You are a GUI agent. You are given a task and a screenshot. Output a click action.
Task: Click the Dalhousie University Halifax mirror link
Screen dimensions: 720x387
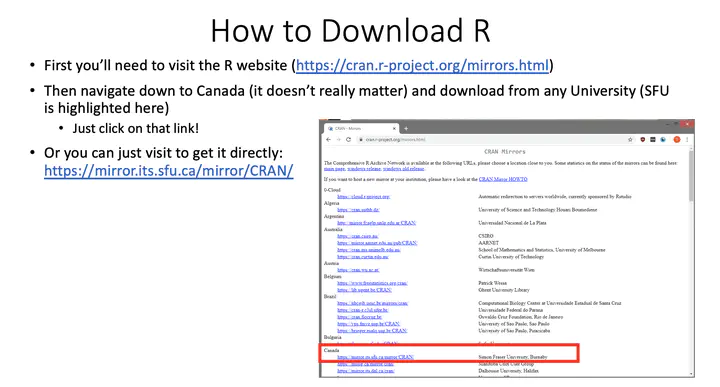[366, 370]
